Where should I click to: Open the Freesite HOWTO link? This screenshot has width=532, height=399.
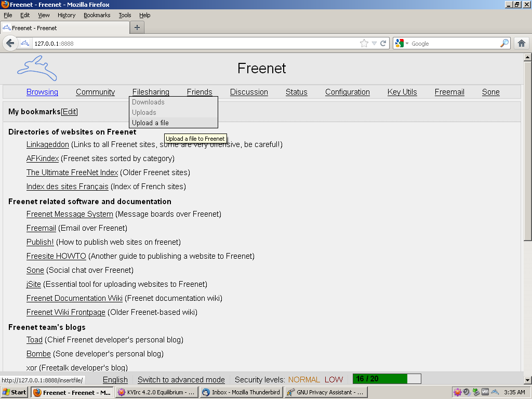(56, 256)
